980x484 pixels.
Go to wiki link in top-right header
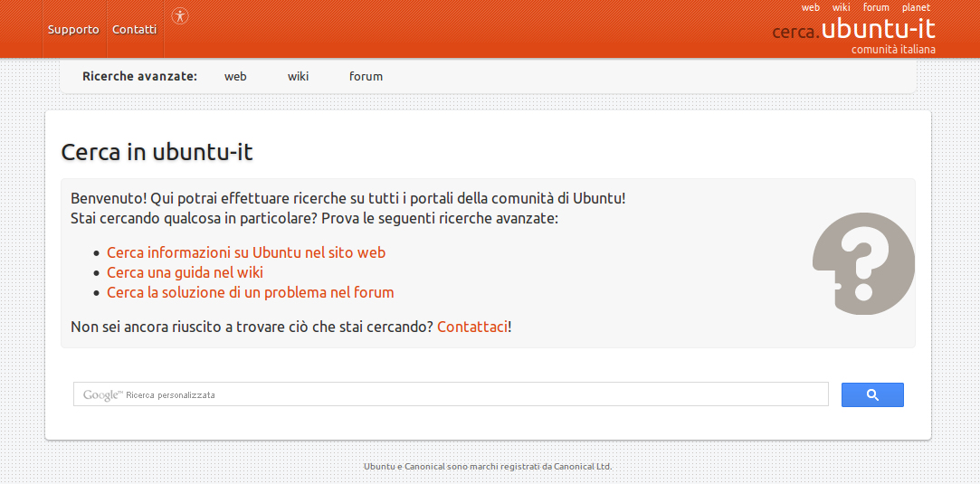[842, 7]
